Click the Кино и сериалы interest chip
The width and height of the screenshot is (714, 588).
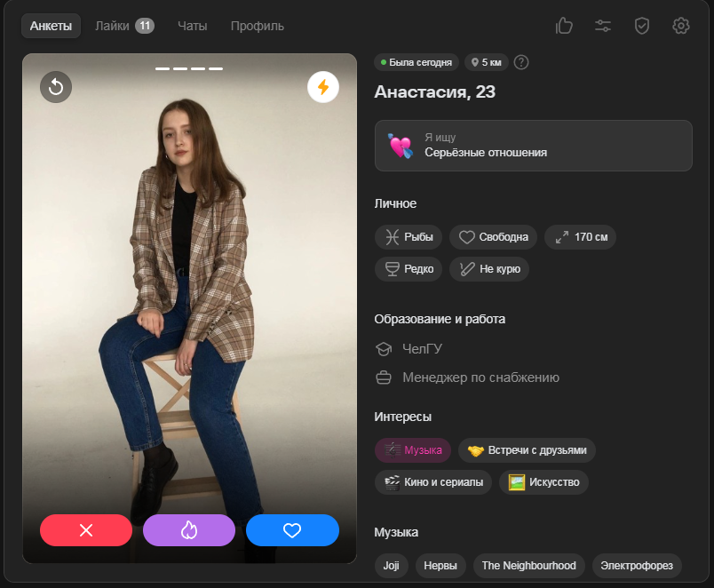coord(433,482)
